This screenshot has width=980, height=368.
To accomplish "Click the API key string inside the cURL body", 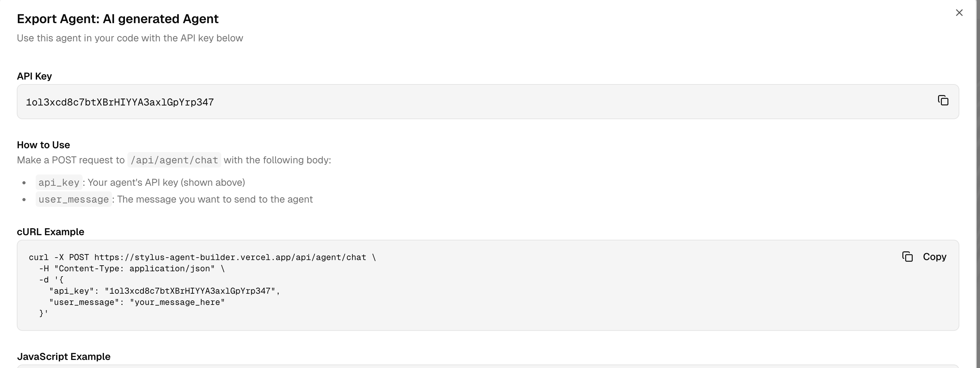I will click(190, 292).
